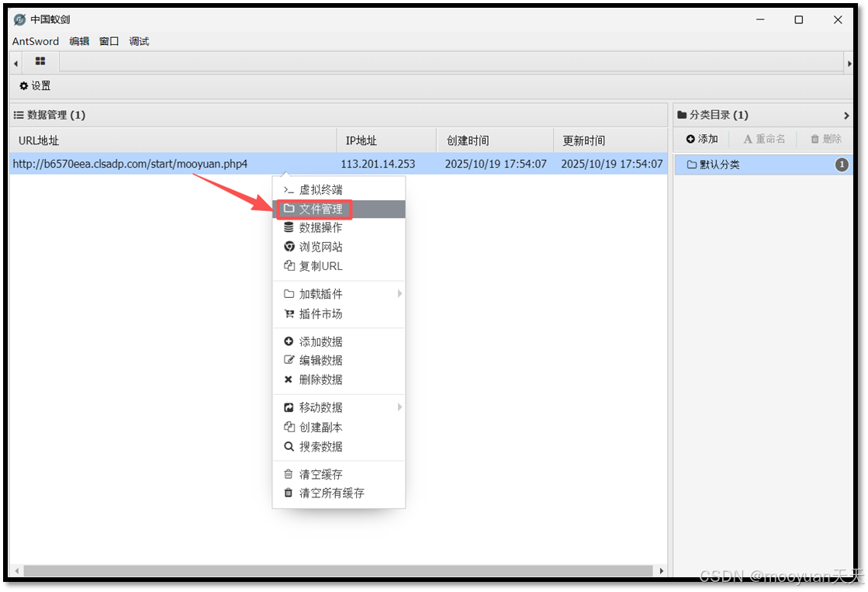Click the folder icon in 文件管理 entry

pyautogui.click(x=289, y=208)
